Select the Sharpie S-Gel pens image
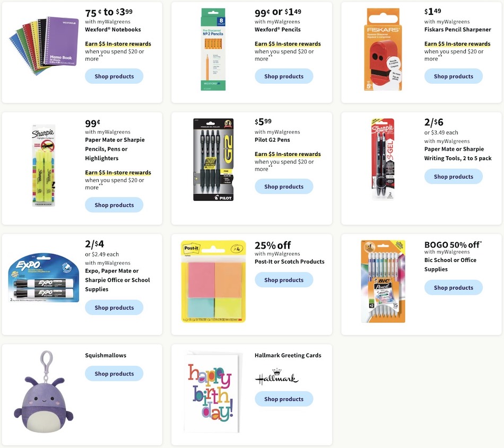The image size is (504, 448). [383, 160]
